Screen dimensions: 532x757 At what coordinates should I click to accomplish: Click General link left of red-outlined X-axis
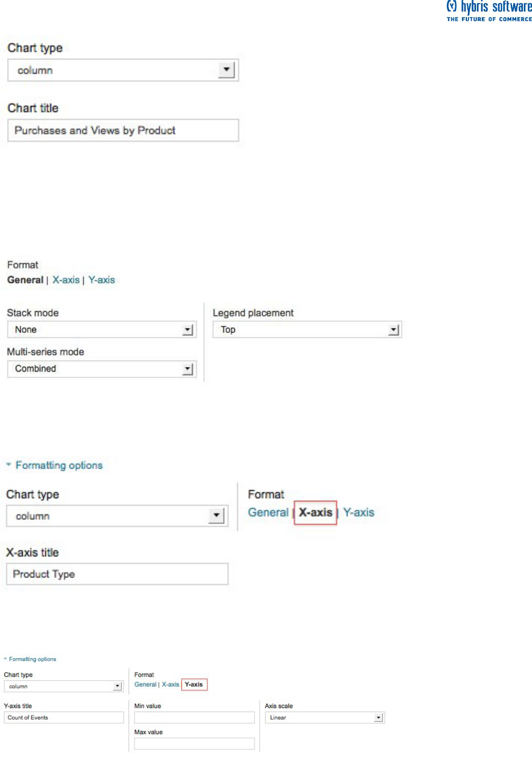pos(268,513)
